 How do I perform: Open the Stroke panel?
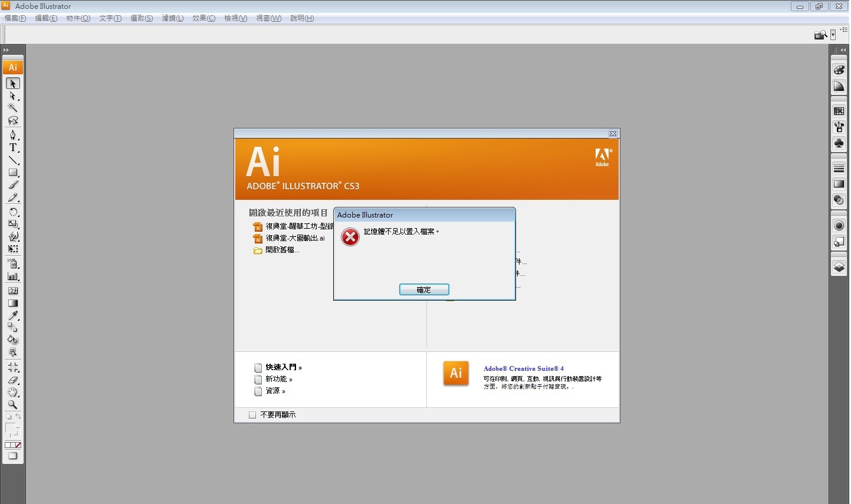click(839, 168)
